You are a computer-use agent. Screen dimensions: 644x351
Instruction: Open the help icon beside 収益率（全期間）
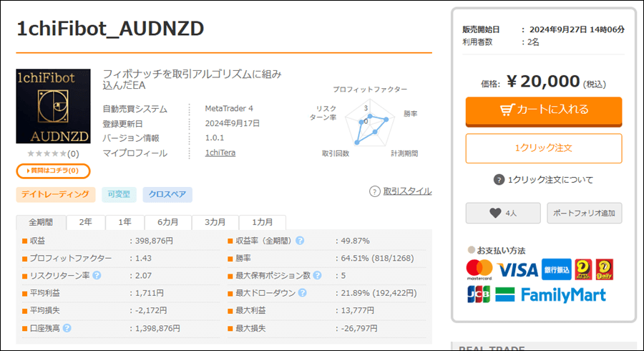pos(300,241)
